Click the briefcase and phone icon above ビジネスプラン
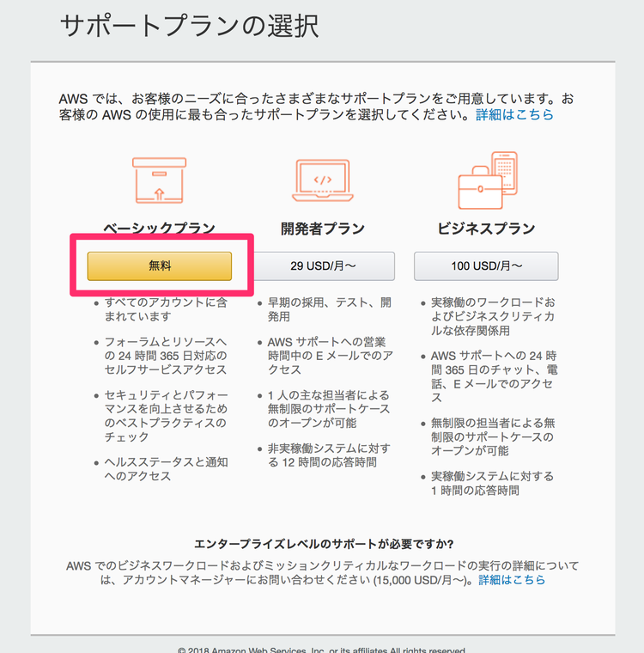644x653 pixels. 488,180
